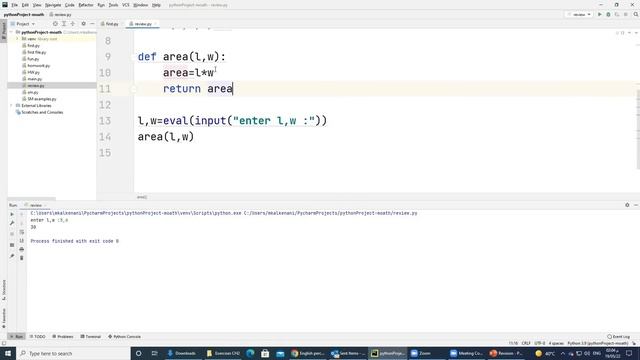This screenshot has height=360, width=640.
Task: Expand the venv folder
Action: point(17,39)
